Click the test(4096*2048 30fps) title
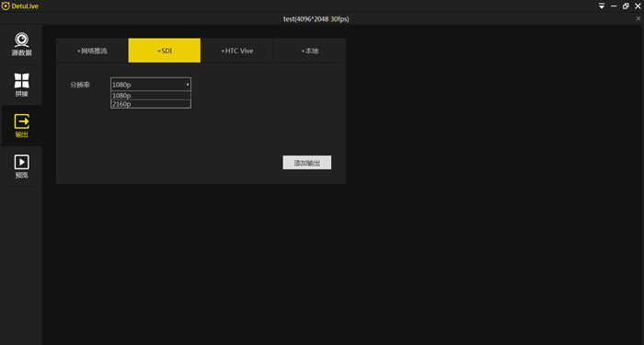This screenshot has height=345, width=644. click(x=316, y=19)
